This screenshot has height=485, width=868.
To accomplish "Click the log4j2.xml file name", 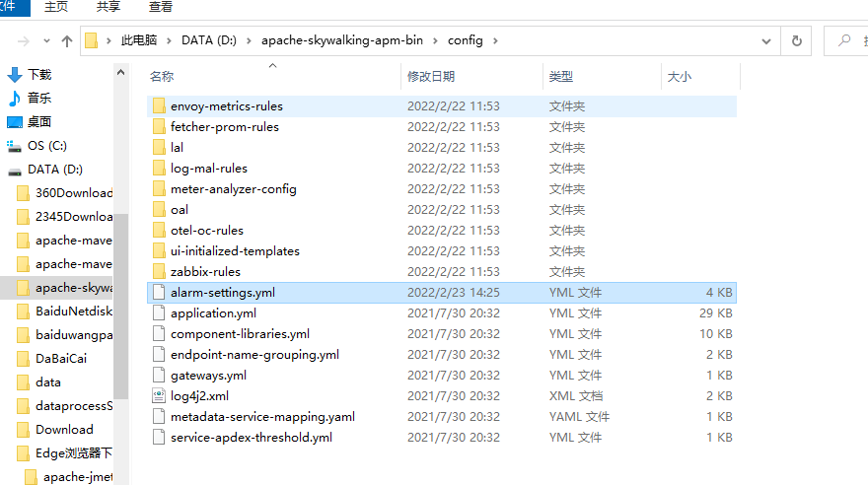I will click(200, 396).
